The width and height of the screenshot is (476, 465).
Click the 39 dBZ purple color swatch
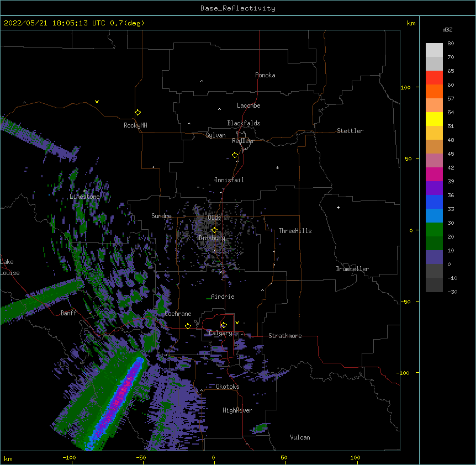[x=434, y=188]
